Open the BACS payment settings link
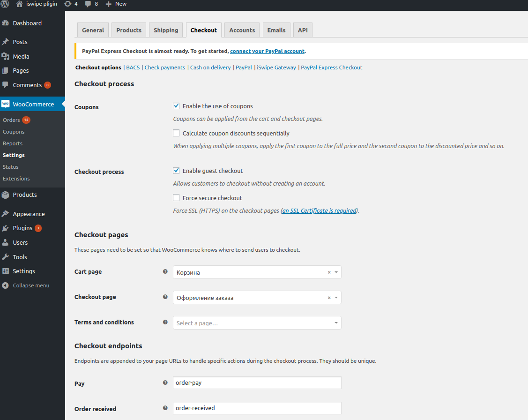The width and height of the screenshot is (528, 420). coord(133,67)
